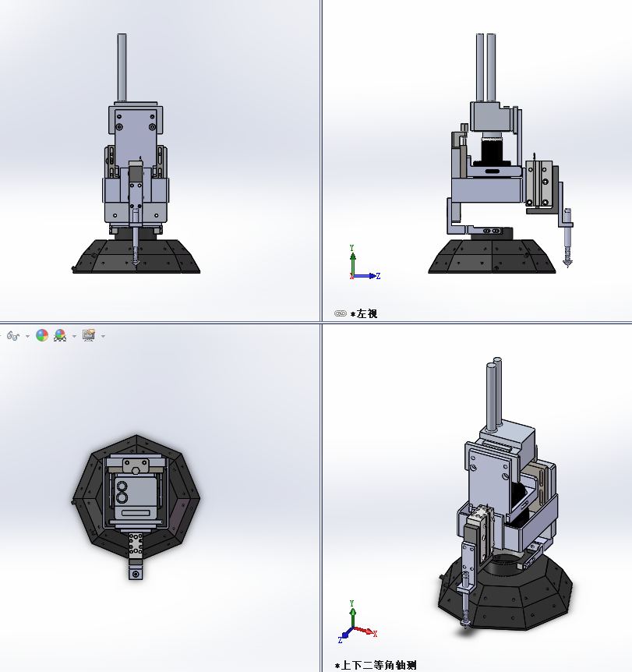
Task: Select the twin vertical rods in the left view
Action: point(485,68)
